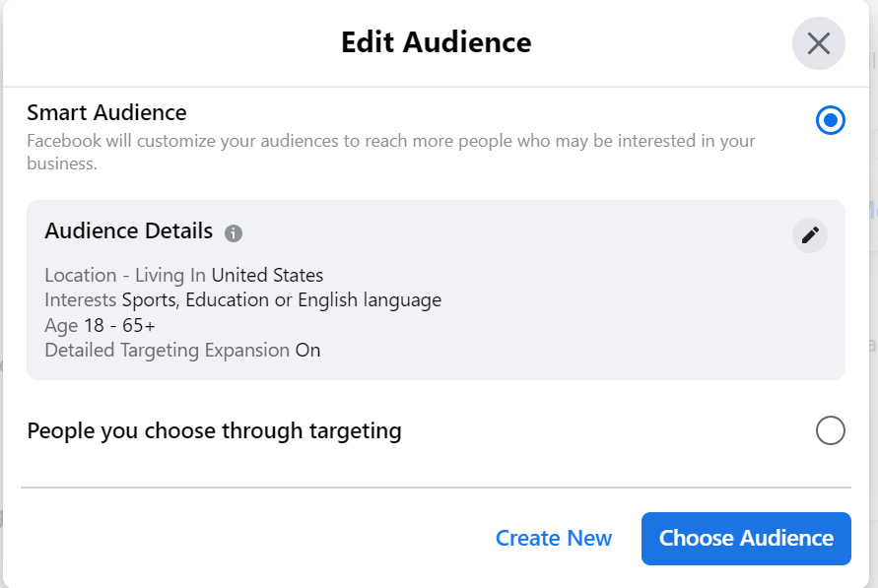This screenshot has width=878, height=588.
Task: Select the People you choose through targeting option
Action: coord(831,430)
